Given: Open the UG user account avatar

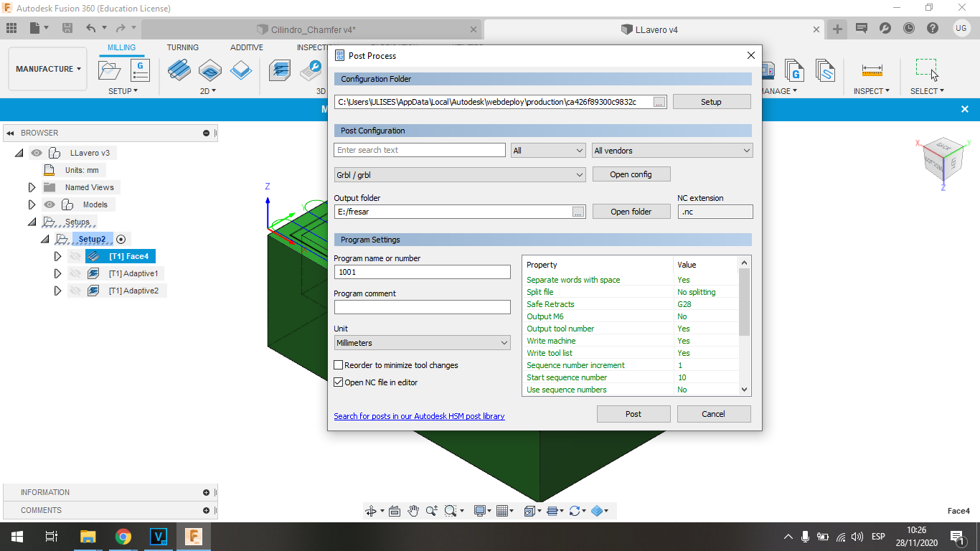Looking at the screenshot, I should [x=961, y=29].
